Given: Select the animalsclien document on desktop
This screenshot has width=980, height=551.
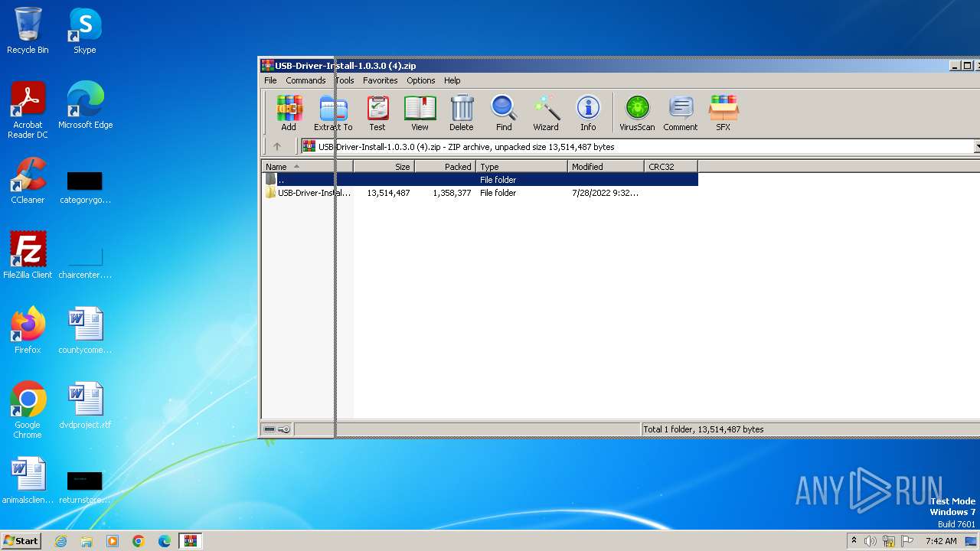Looking at the screenshot, I should coord(28,481).
